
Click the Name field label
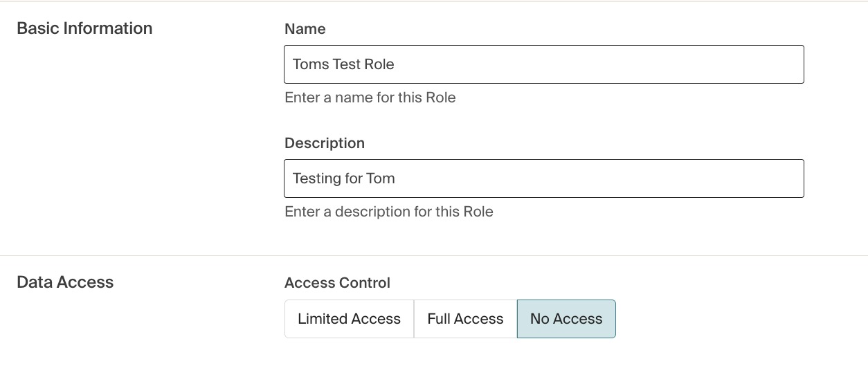point(305,29)
